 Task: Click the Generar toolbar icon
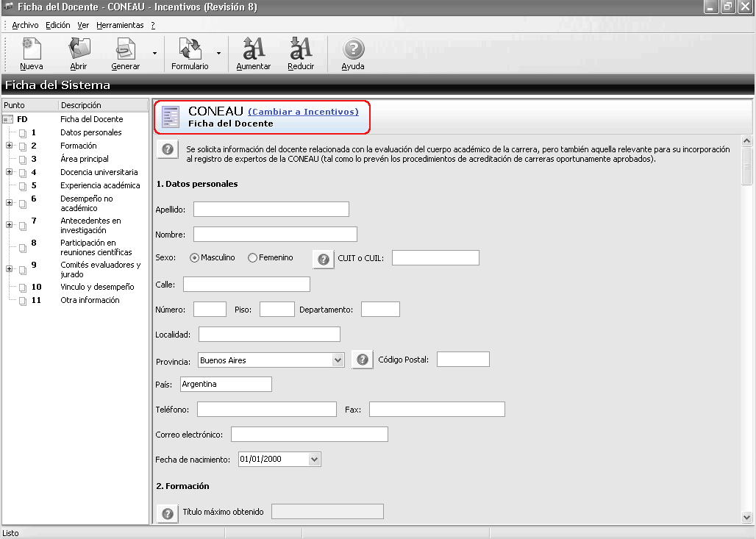(125, 53)
